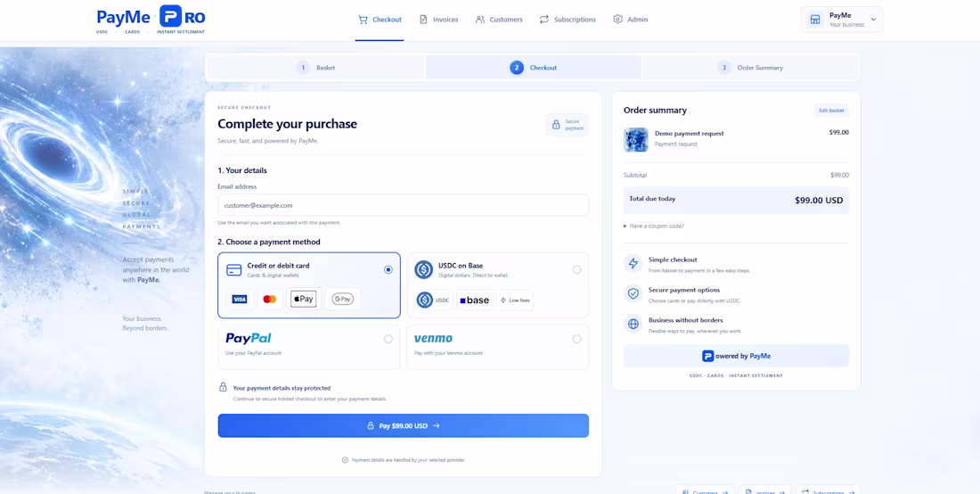Select the Credit or debit card radio button

(x=388, y=269)
